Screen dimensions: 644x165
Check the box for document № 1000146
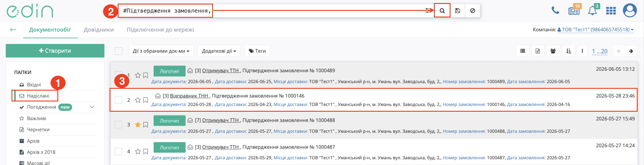tap(118, 100)
